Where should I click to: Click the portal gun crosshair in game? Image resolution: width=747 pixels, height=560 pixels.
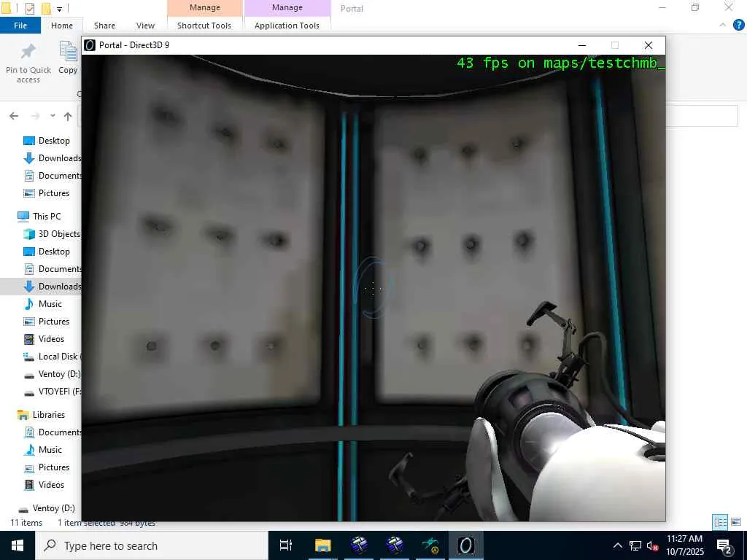(373, 288)
